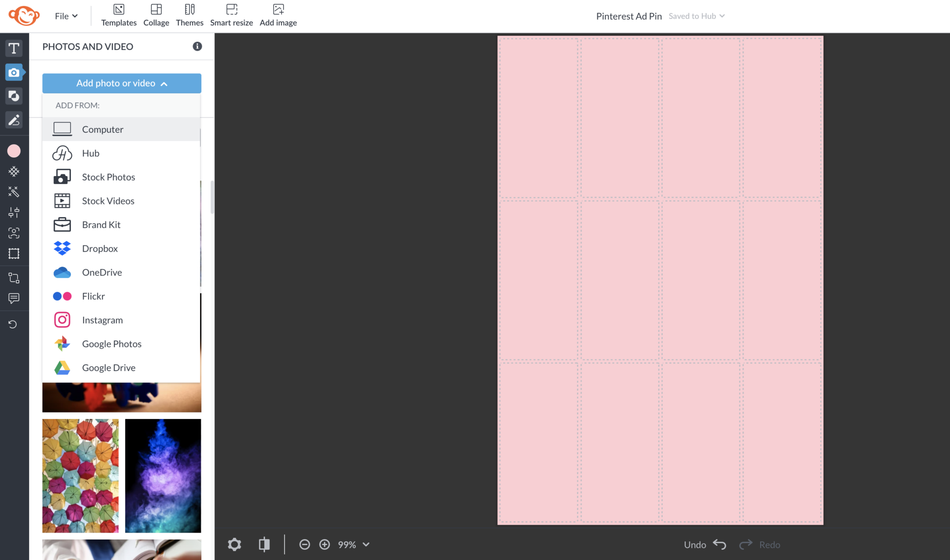The image size is (950, 560).
Task: Open canvas settings gear
Action: coord(234,544)
